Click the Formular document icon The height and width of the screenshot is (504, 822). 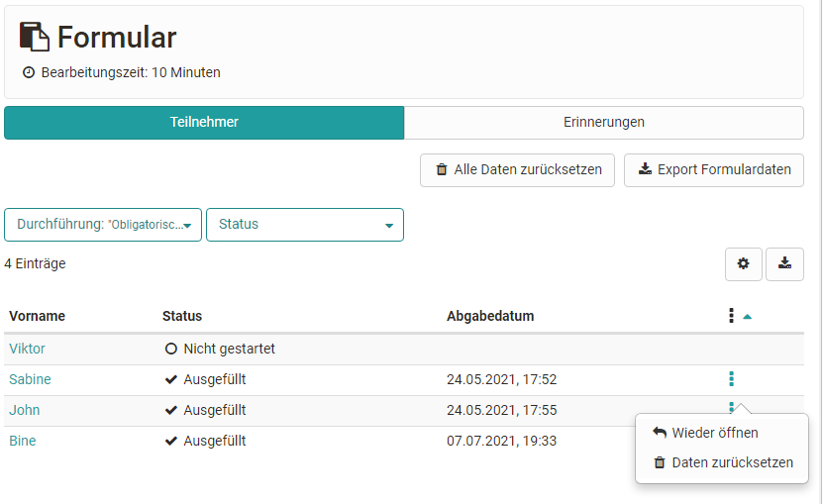coord(34,37)
